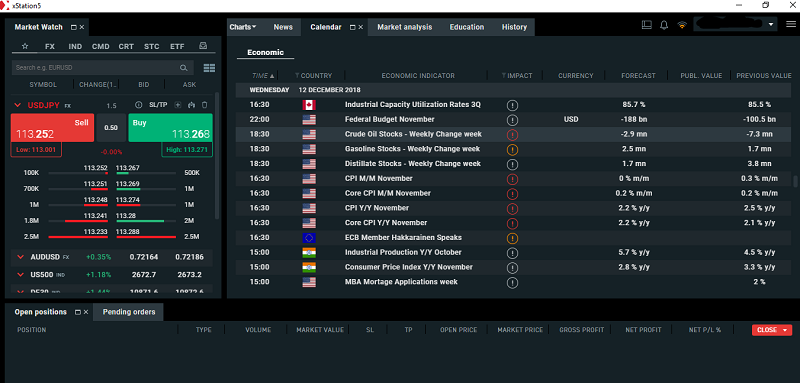Click the plus icon beside USDJPY SL/TP
Image resolution: width=800 pixels, height=383 pixels.
[178, 105]
